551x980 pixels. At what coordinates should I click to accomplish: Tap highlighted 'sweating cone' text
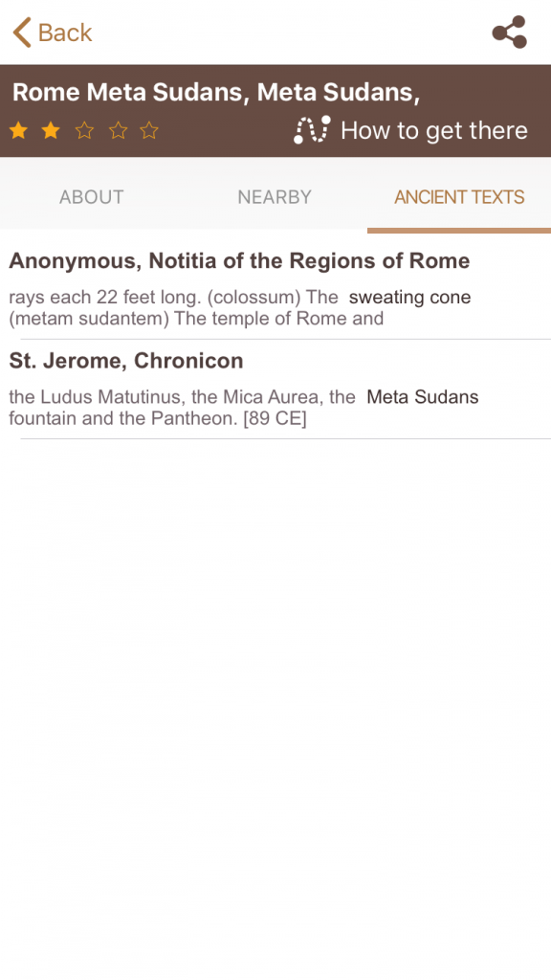409,297
